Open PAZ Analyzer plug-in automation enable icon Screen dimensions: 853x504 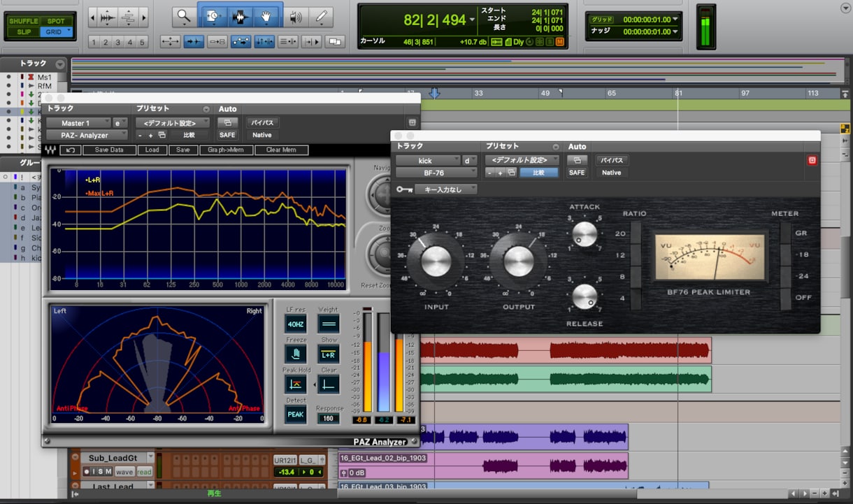pyautogui.click(x=227, y=122)
